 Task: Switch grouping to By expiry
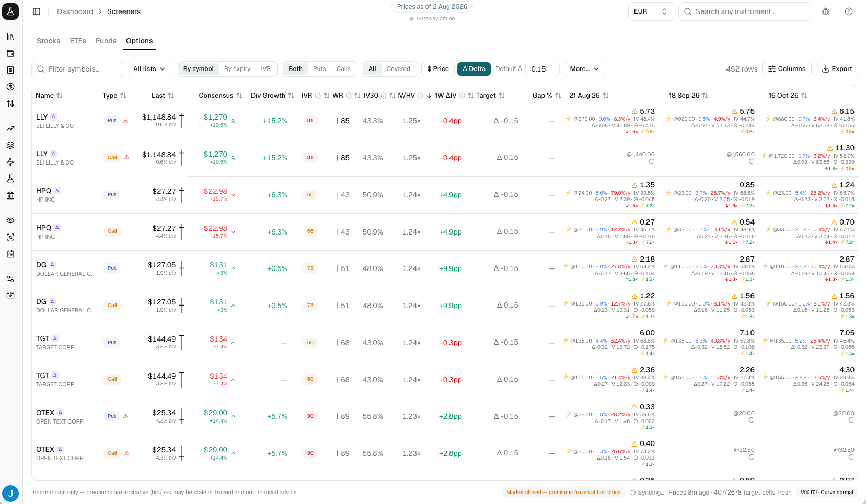point(237,69)
